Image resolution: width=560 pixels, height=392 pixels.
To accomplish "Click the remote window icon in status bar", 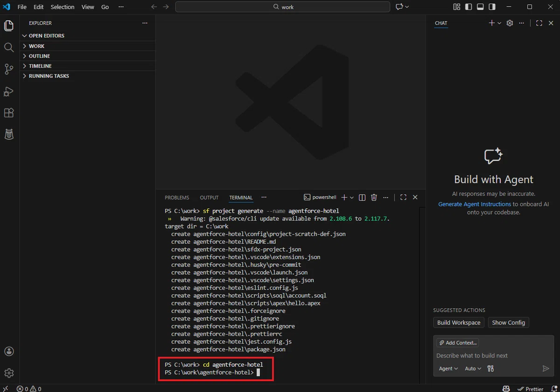I will (5, 388).
